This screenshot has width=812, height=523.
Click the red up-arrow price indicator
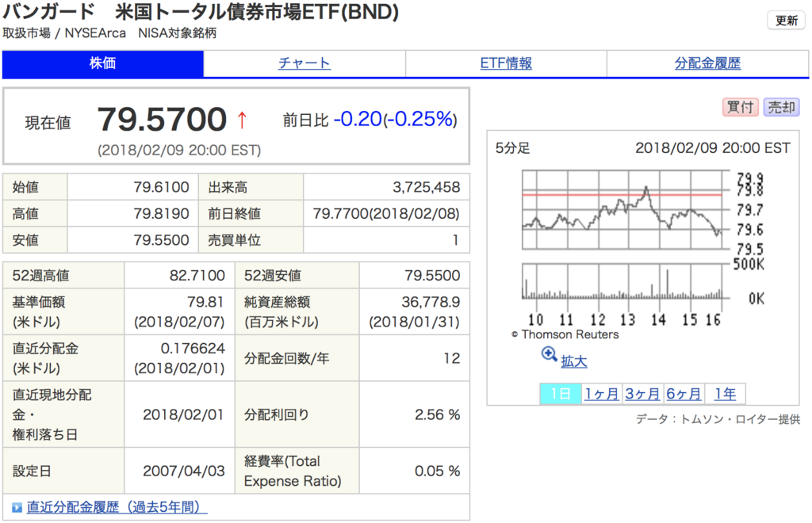click(x=242, y=120)
